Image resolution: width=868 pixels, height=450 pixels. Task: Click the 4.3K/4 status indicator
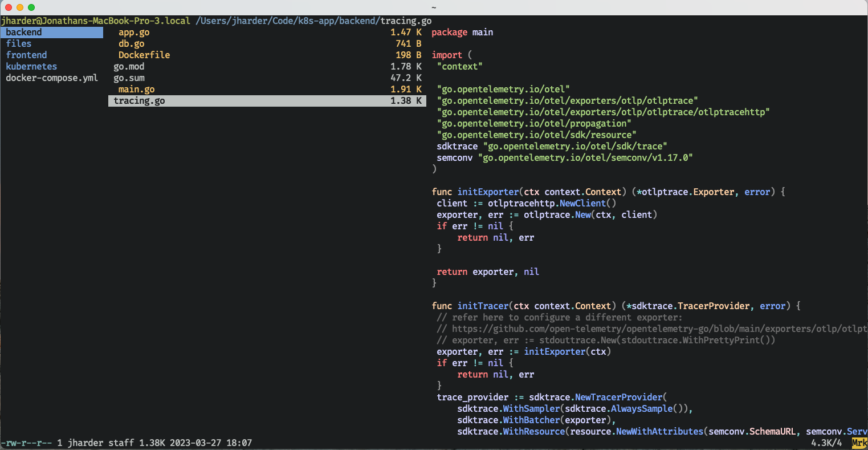(826, 443)
